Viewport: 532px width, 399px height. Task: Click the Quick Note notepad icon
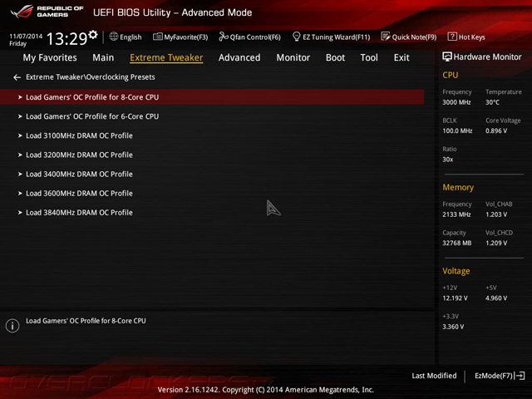tap(386, 37)
